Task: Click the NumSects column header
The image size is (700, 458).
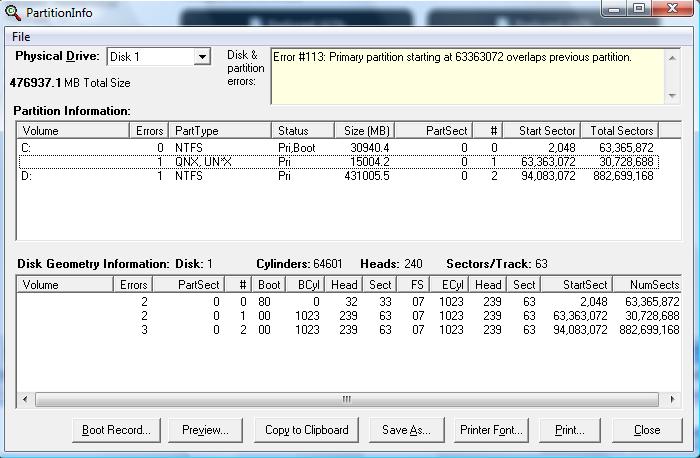Action: tap(647, 285)
